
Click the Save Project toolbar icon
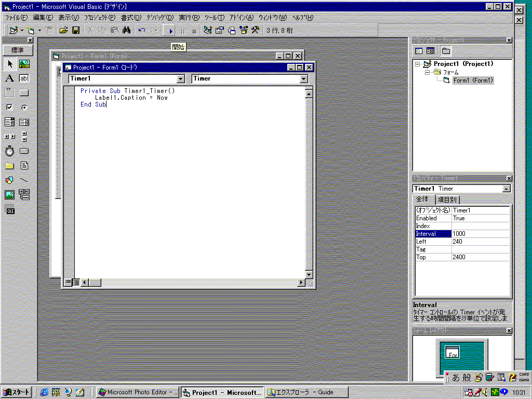click(x=76, y=31)
